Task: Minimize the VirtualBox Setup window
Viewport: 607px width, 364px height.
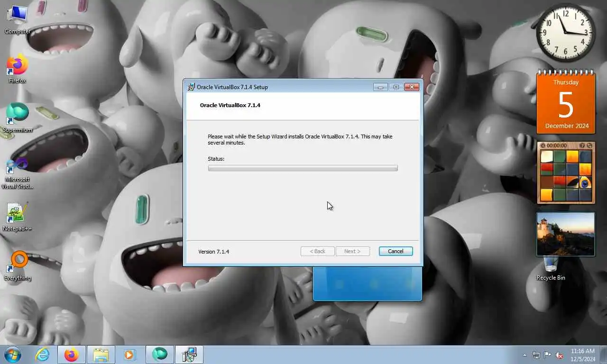Action: point(380,87)
